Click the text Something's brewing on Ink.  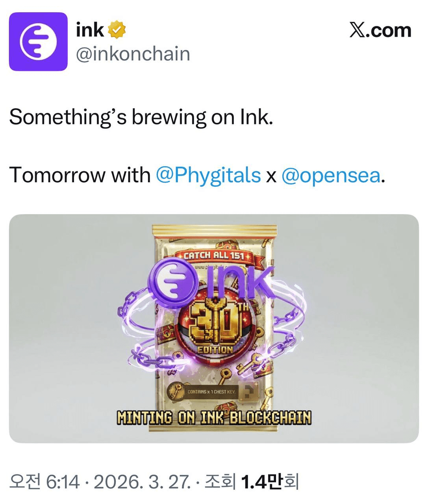[141, 117]
